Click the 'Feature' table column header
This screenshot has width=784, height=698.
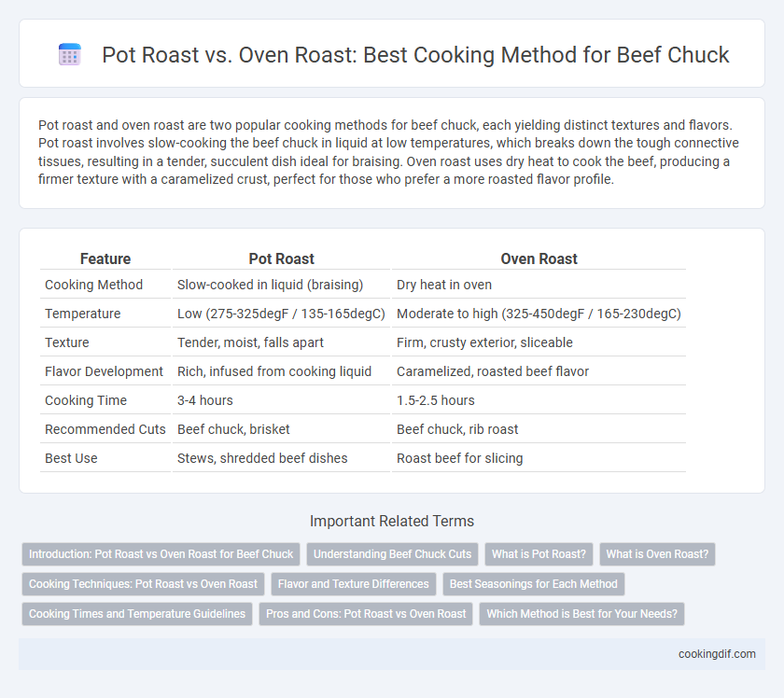pos(105,258)
